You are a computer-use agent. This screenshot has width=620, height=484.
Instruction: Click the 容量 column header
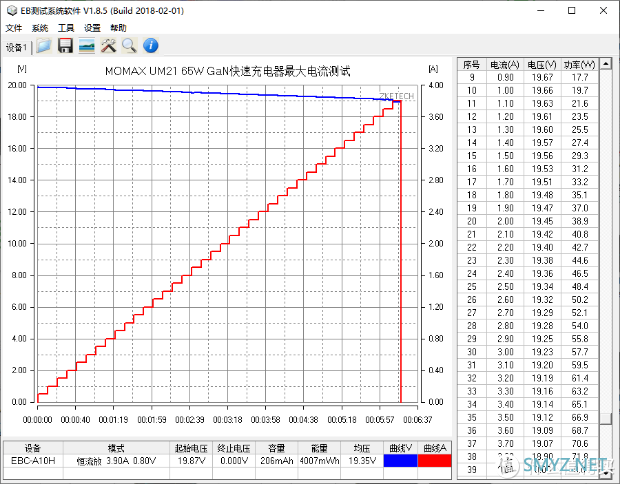277,448
